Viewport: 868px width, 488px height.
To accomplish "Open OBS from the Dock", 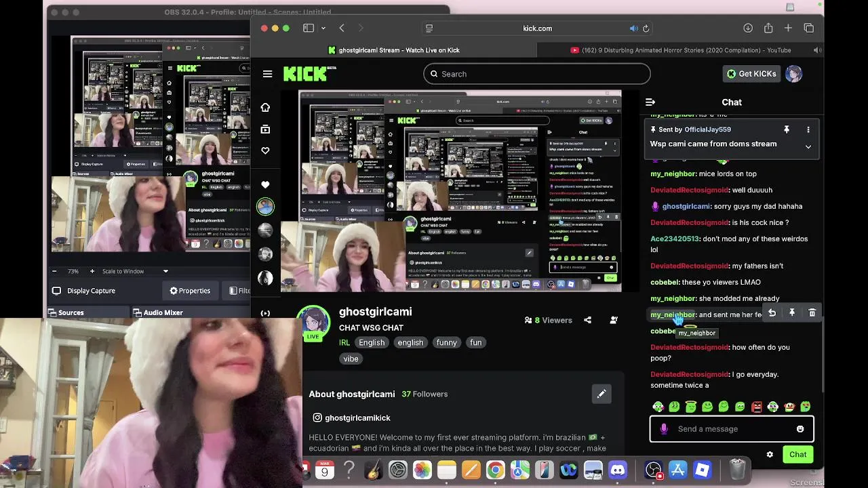I will (653, 470).
